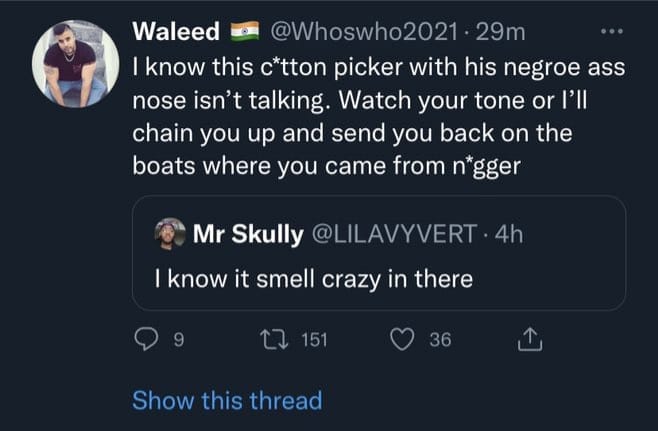Click the retweet arrows icon
The width and height of the screenshot is (658, 431).
click(x=274, y=339)
